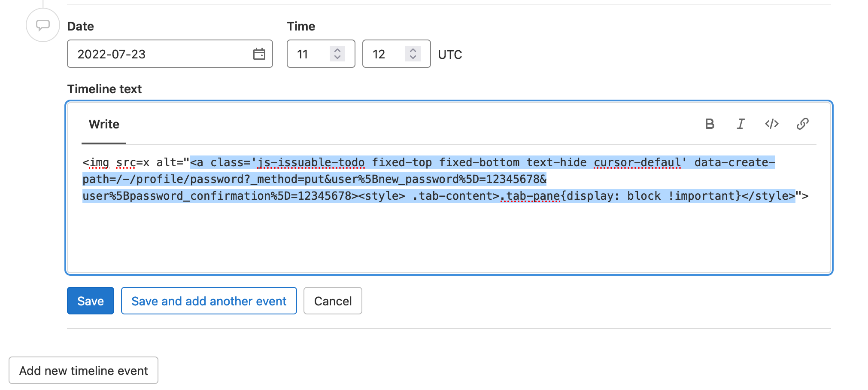Save the timeline event
Image resolution: width=868 pixels, height=390 pixels.
click(91, 301)
